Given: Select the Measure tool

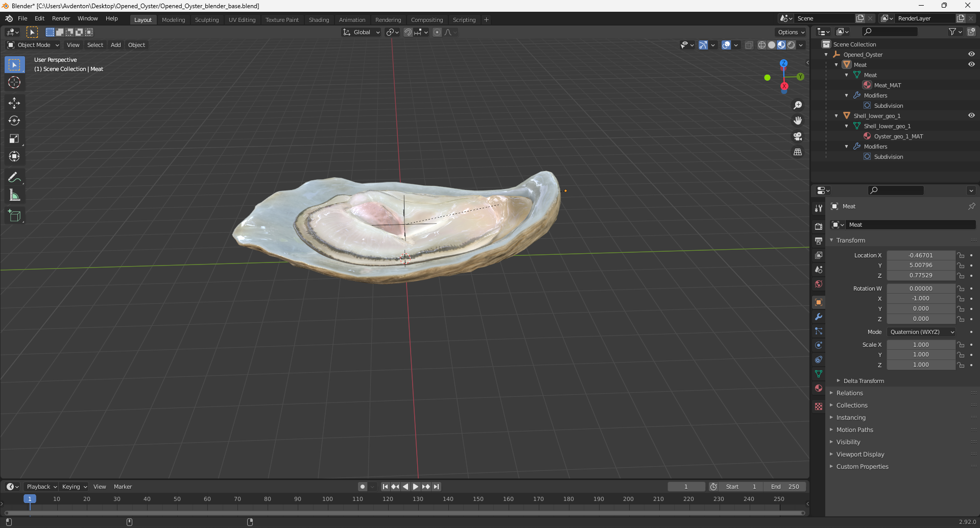Looking at the screenshot, I should tap(14, 195).
